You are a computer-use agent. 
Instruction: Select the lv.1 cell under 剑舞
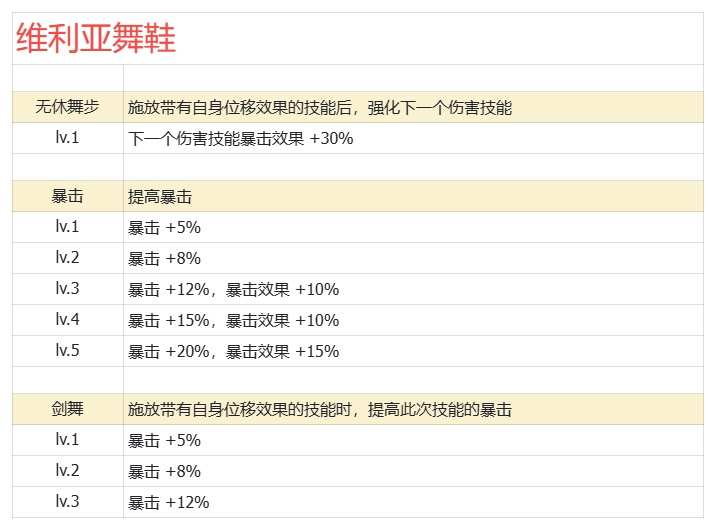68,440
